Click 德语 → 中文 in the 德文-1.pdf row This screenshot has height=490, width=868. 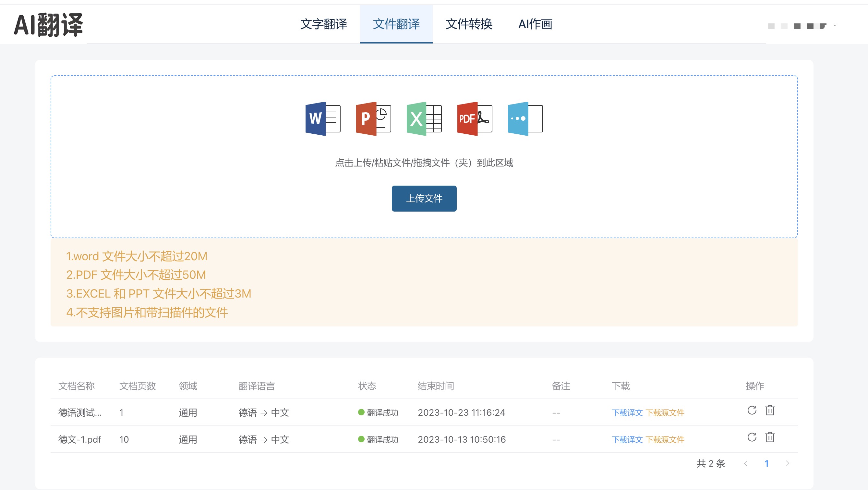pos(264,439)
